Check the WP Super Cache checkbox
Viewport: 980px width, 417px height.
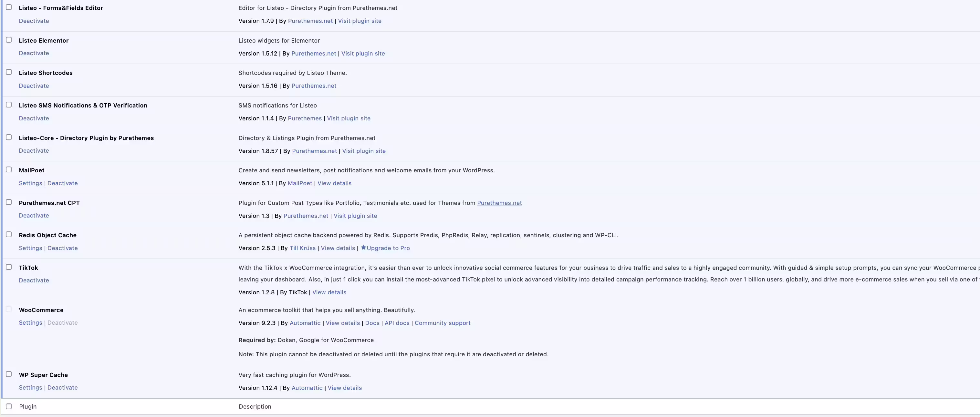[9, 374]
